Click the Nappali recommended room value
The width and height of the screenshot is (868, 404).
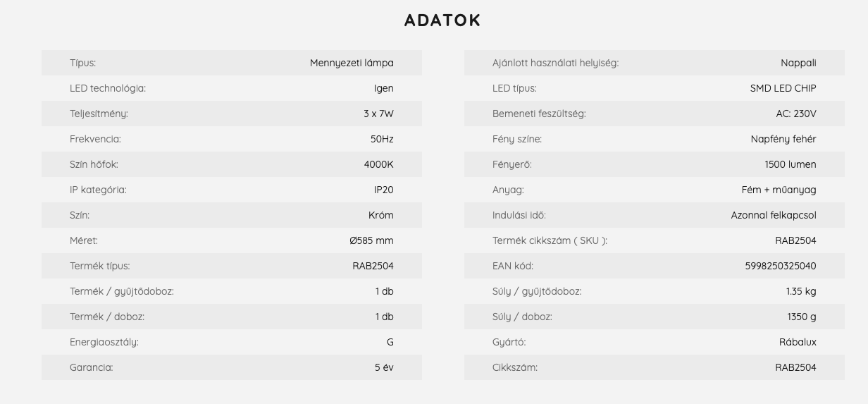[x=798, y=63]
